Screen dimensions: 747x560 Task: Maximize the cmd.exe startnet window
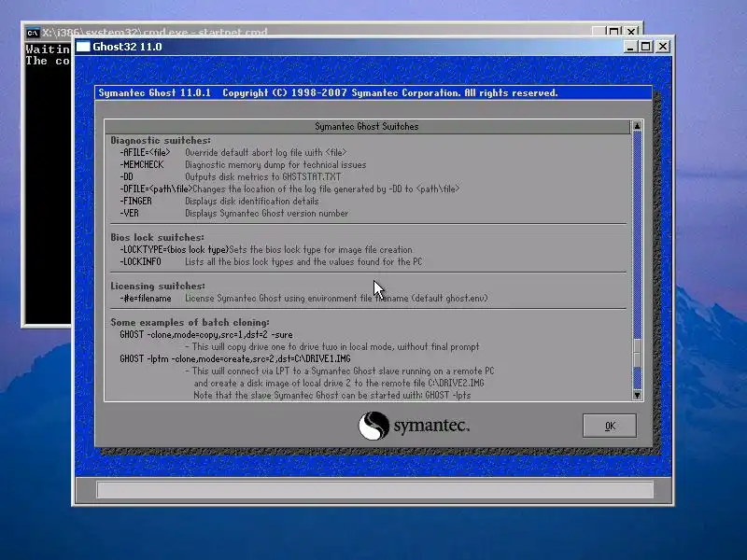coord(613,32)
